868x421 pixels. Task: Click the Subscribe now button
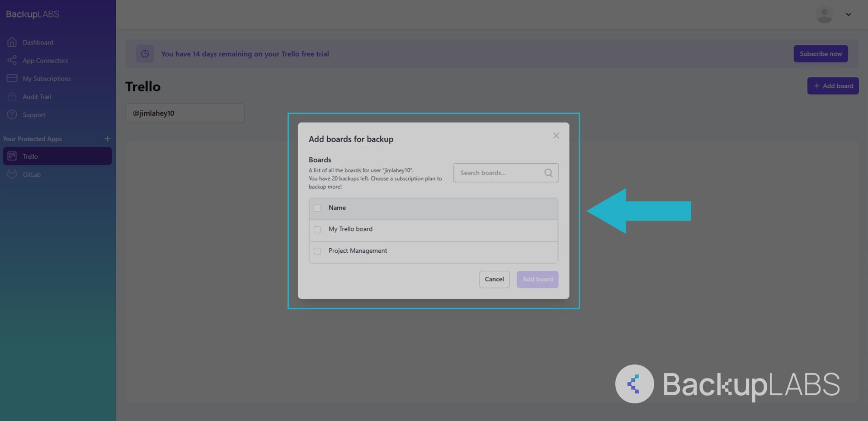pyautogui.click(x=821, y=54)
